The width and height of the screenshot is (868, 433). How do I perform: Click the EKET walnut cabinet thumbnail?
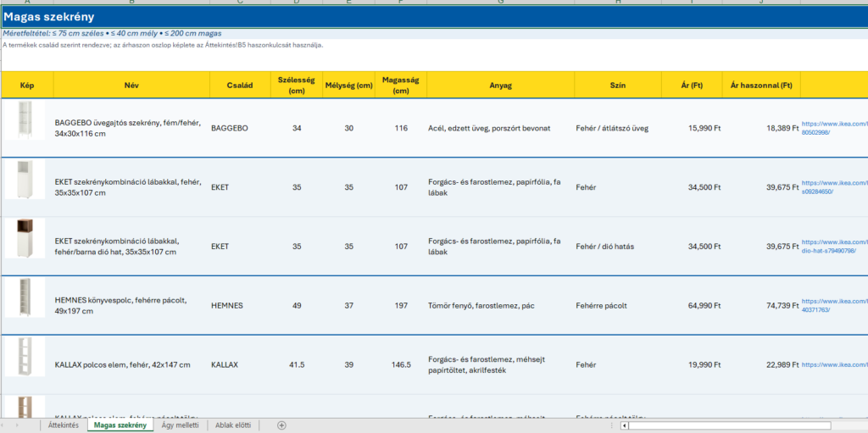tap(25, 239)
